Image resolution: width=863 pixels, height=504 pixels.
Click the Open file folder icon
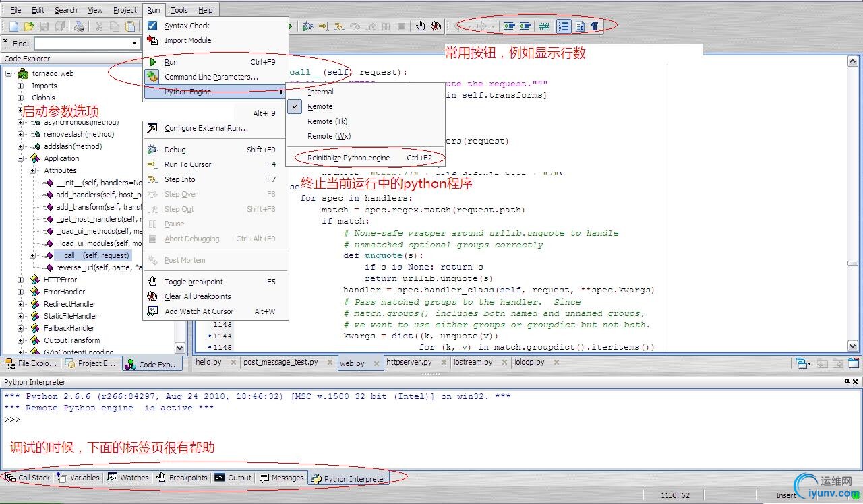(28, 26)
